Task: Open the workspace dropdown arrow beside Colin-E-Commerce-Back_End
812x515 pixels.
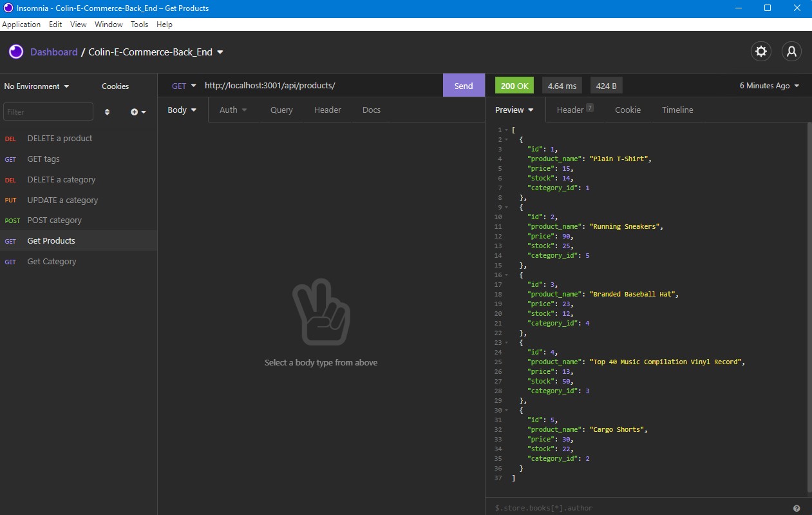Action: pyautogui.click(x=220, y=52)
